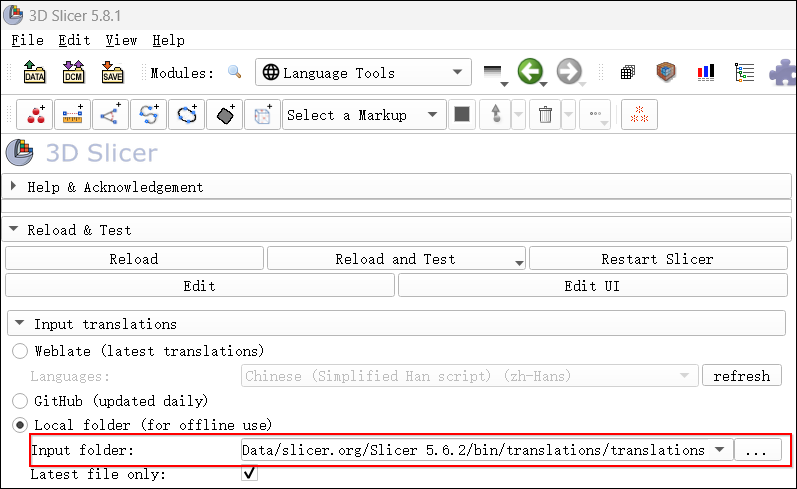The image size is (797, 489).
Task: Click the markup color square swatch
Action: click(x=461, y=115)
